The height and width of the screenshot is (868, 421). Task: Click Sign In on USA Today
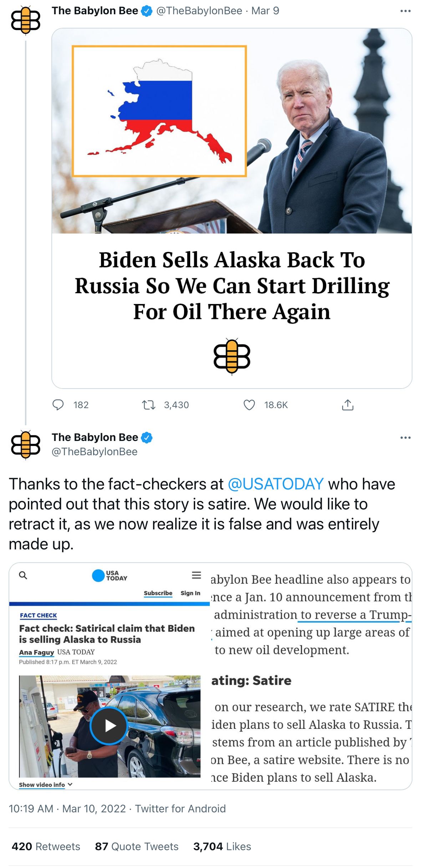pos(190,593)
